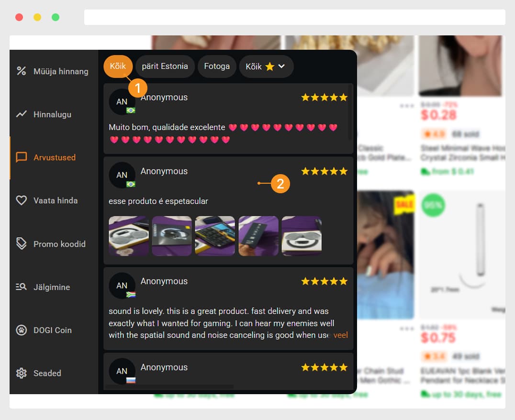
Task: Open the Jälgimine tracking search icon
Action: click(22, 287)
